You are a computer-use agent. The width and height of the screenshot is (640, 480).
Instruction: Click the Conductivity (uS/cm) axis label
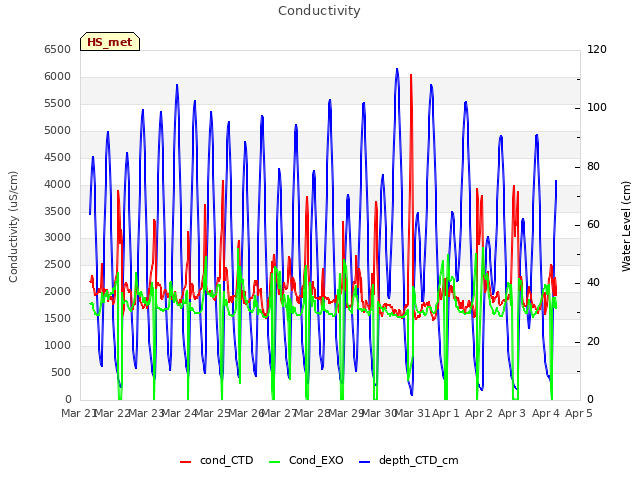click(x=13, y=227)
